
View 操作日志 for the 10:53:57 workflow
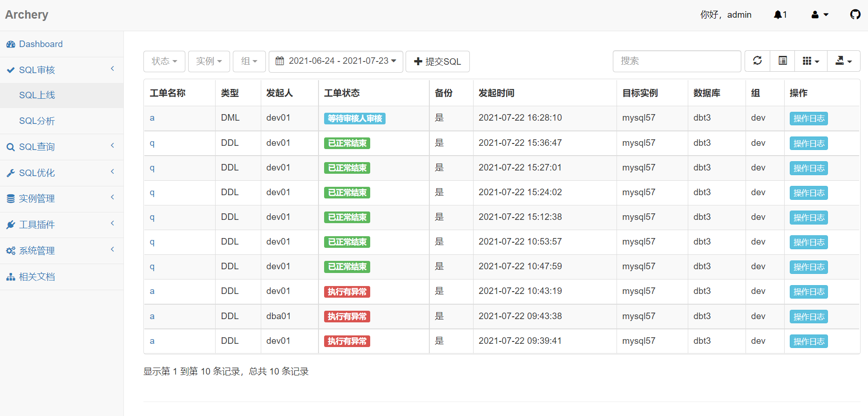tap(809, 242)
